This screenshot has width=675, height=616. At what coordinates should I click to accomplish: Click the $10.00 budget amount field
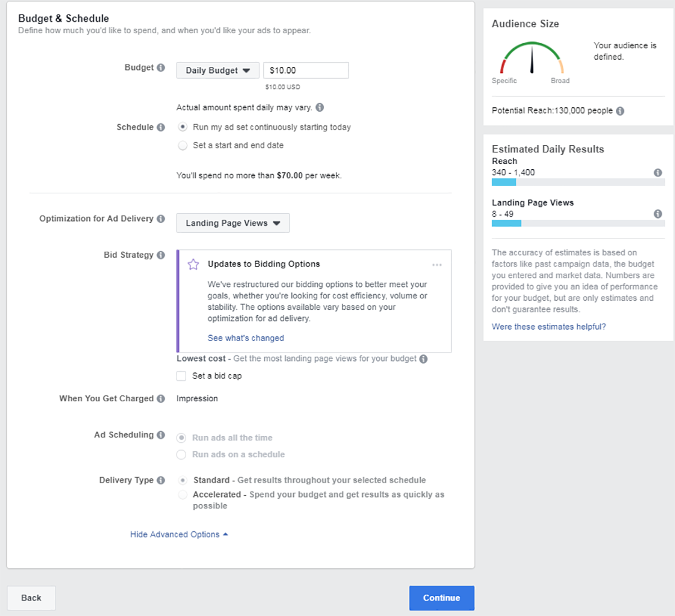click(305, 71)
